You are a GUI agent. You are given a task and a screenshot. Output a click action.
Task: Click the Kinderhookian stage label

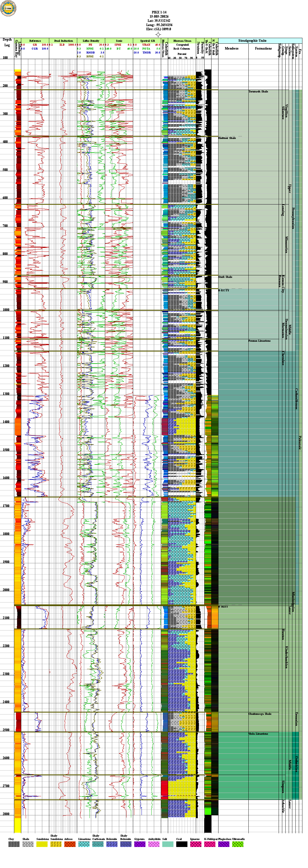pyautogui.click(x=286, y=657)
